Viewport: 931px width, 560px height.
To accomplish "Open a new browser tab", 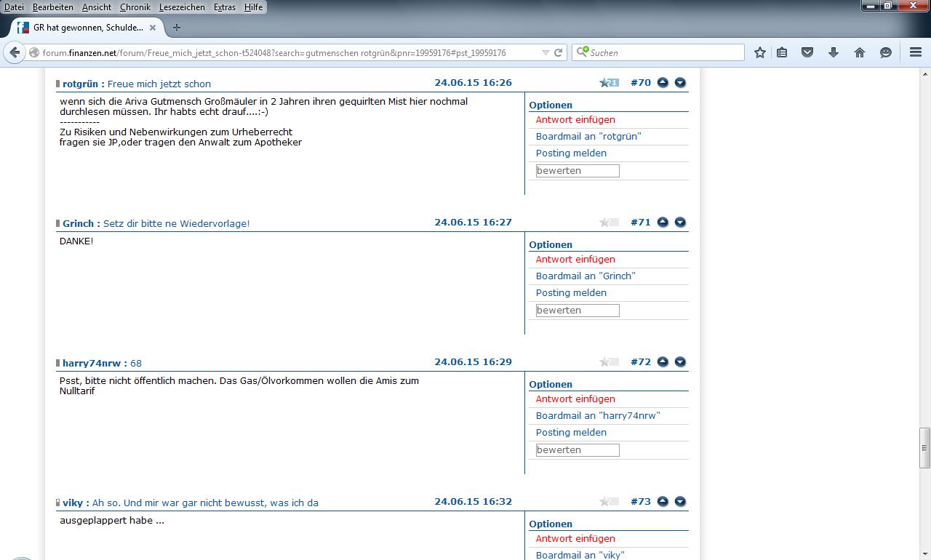I will coord(176,28).
